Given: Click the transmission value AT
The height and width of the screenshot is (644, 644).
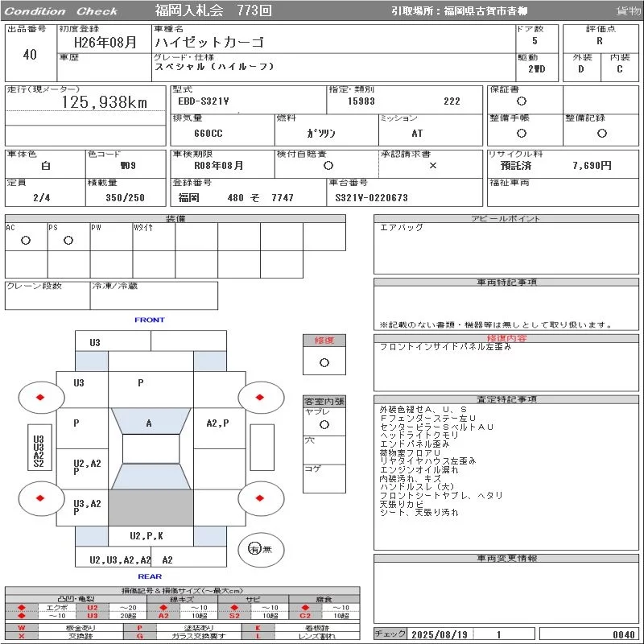Looking at the screenshot, I should (417, 134).
